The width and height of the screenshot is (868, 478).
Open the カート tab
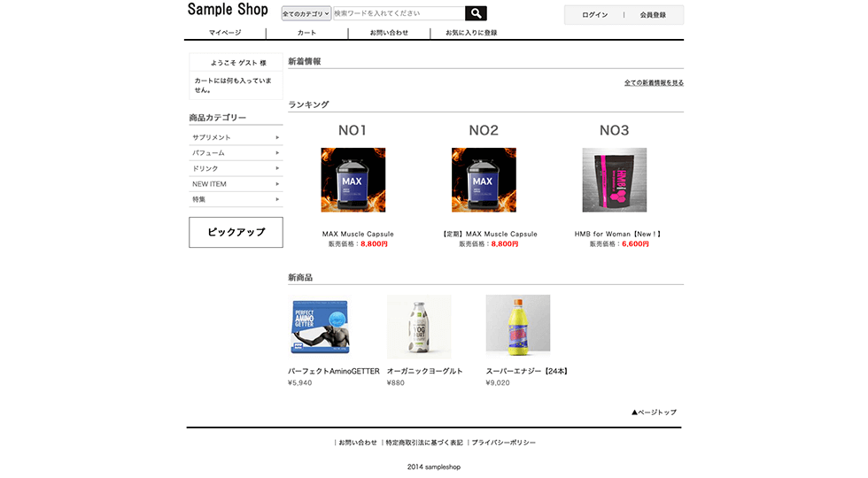pyautogui.click(x=306, y=33)
